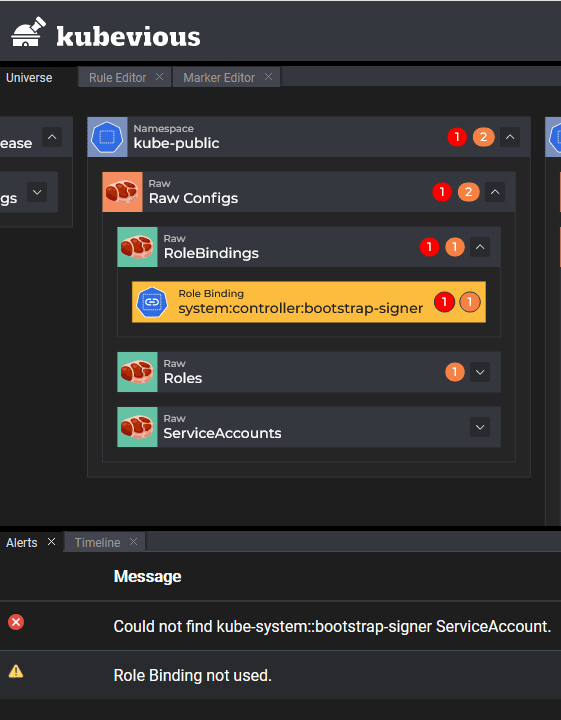Click the yellow warning triangle icon

pyautogui.click(x=16, y=671)
